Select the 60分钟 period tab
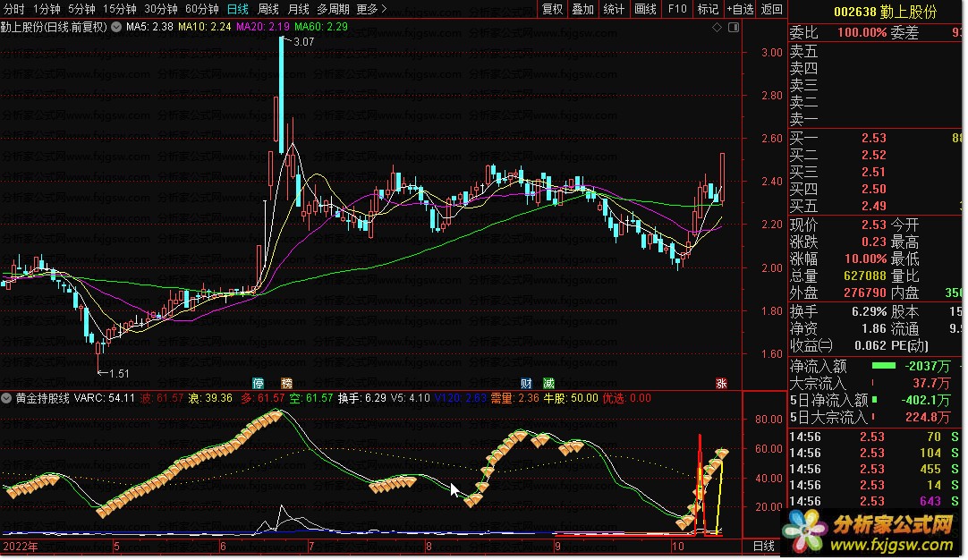This screenshot has width=968, height=560. point(202,9)
